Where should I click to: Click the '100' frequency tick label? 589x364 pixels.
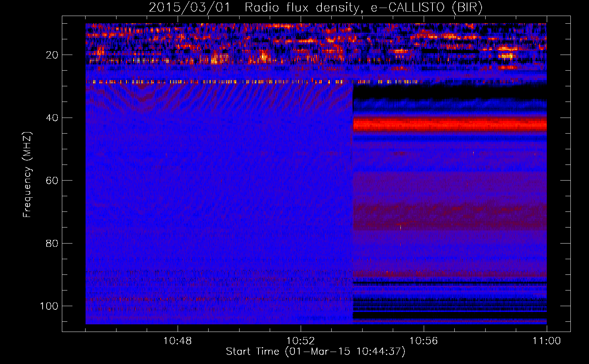(x=49, y=306)
